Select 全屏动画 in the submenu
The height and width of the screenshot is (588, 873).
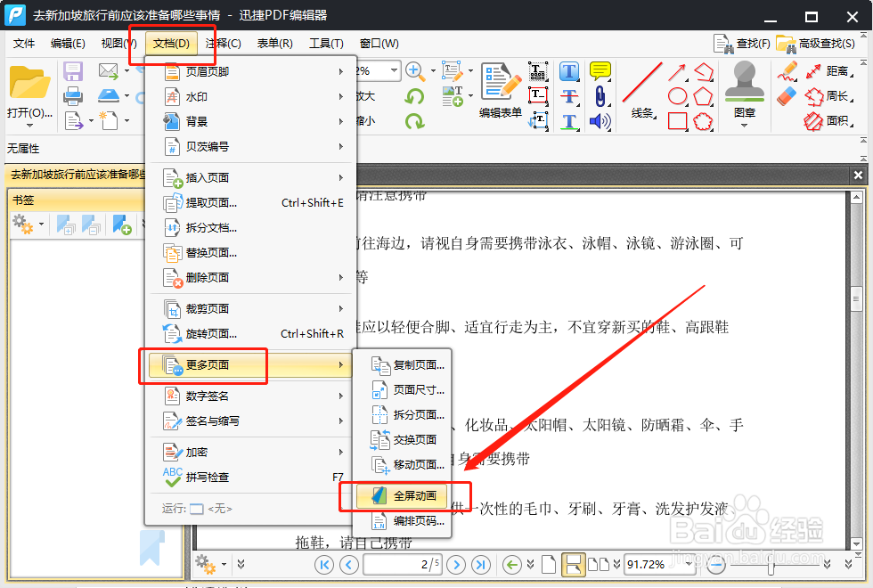tap(402, 495)
